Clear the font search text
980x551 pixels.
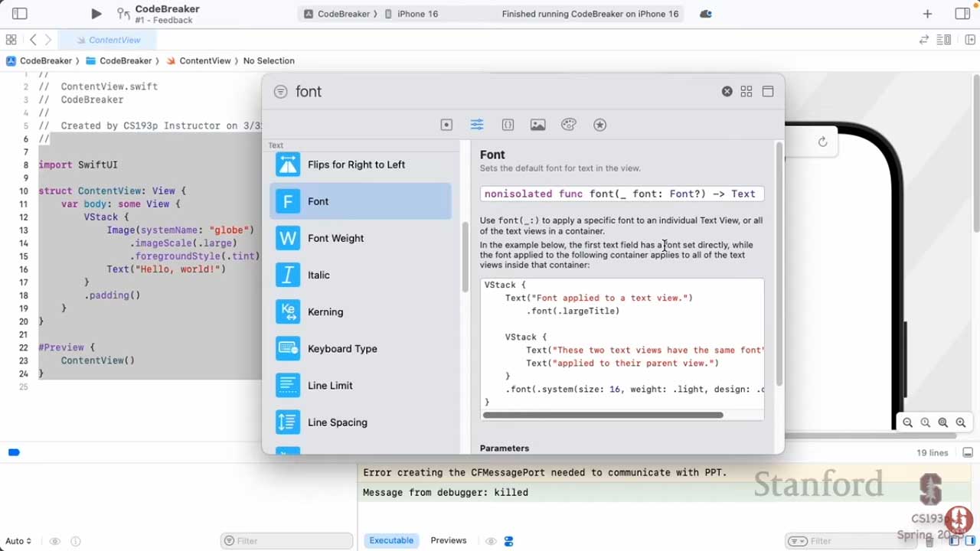coord(727,92)
